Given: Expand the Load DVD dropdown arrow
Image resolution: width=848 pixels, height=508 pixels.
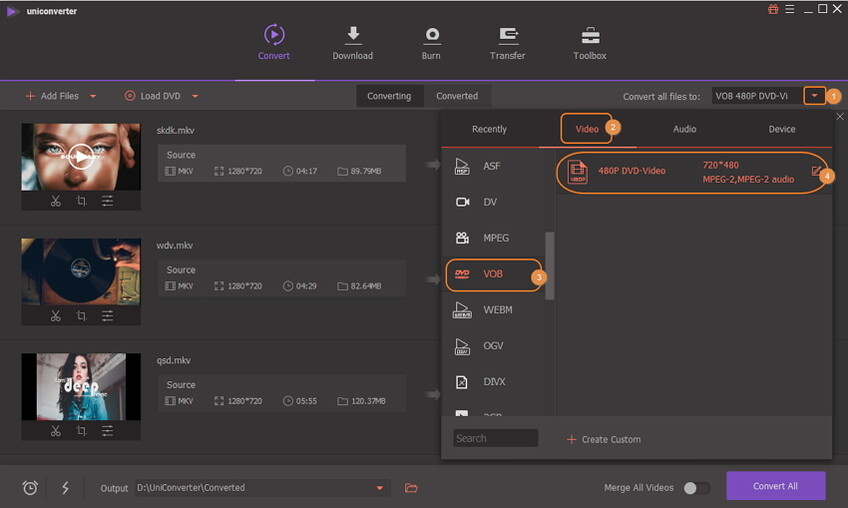Looking at the screenshot, I should 195,96.
